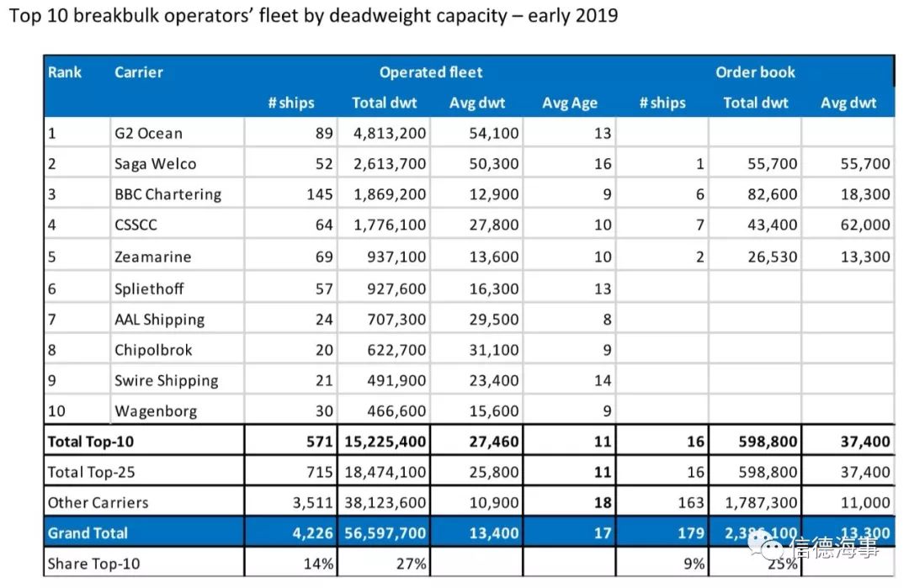This screenshot has width=909, height=588.
Task: Click Zeamarine total dwt '937,100'
Action: tap(396, 257)
